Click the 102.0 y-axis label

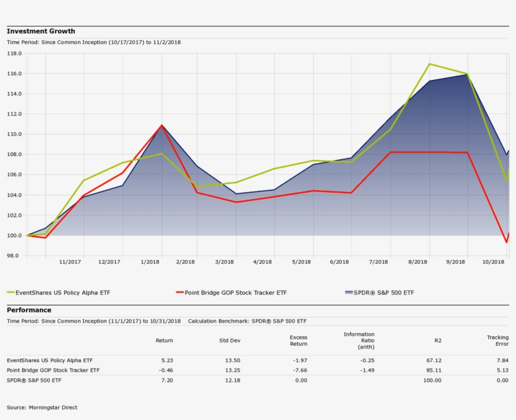pos(14,215)
